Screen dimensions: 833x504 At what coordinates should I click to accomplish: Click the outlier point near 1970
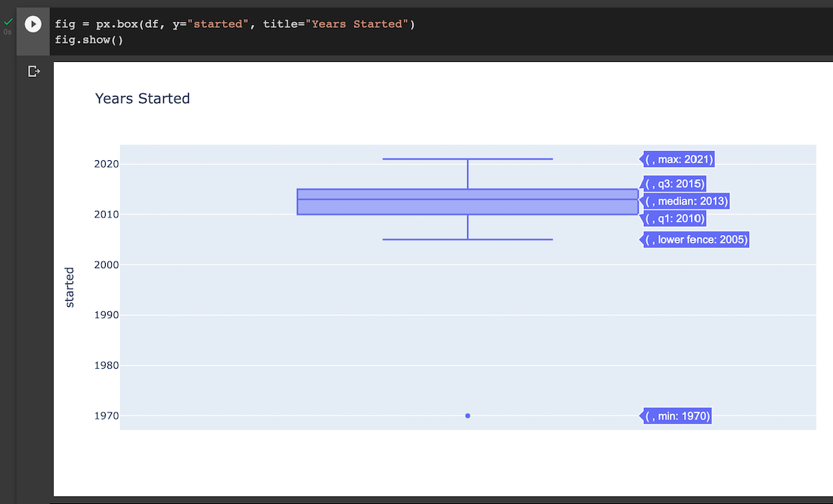[x=467, y=416]
